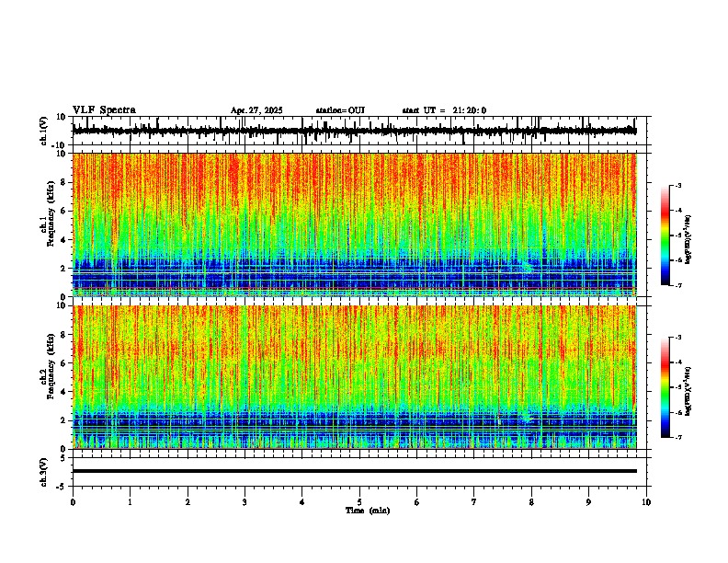The width and height of the screenshot is (728, 563).
Task: Select the date 'Apr. 27, 2025'
Action: 256,110
